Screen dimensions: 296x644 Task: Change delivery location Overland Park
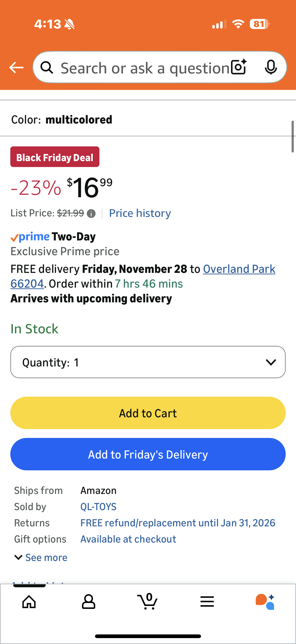[239, 269]
